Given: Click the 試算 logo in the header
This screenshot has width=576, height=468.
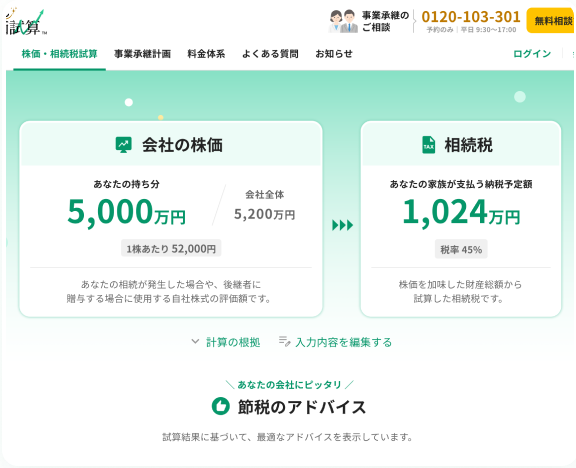Looking at the screenshot, I should point(26,22).
